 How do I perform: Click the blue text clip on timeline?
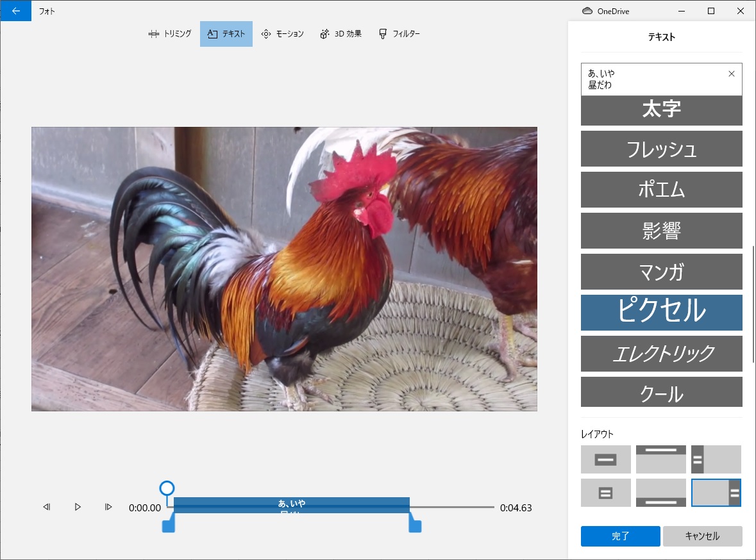(292, 505)
